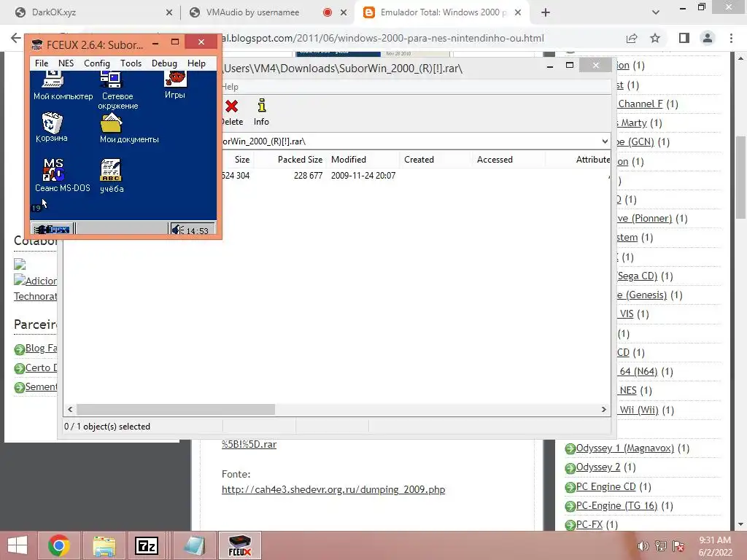Click the Корзина recycle bin icon
Screen dimensions: 747x560
52,127
